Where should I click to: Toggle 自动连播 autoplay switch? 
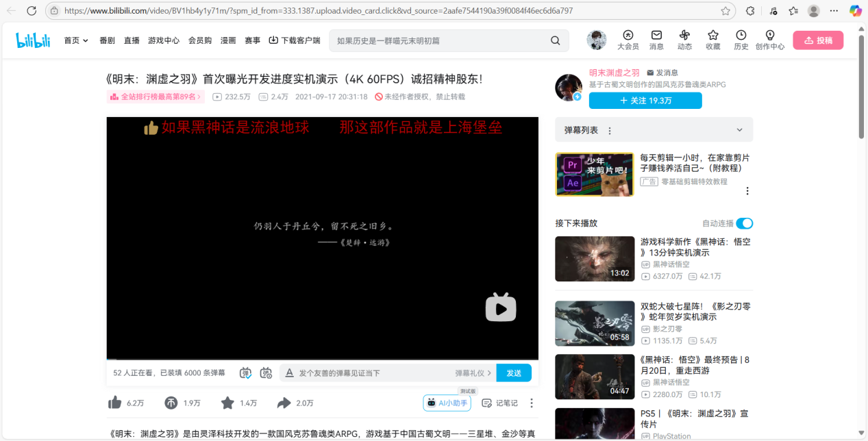click(x=745, y=223)
